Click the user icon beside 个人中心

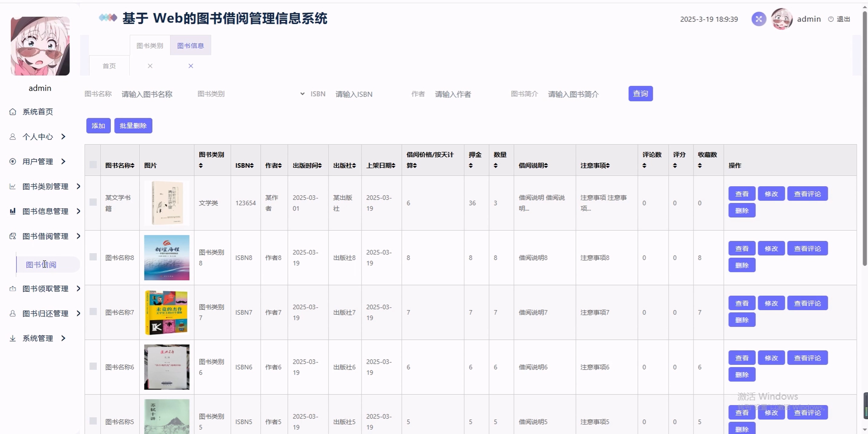tap(12, 136)
